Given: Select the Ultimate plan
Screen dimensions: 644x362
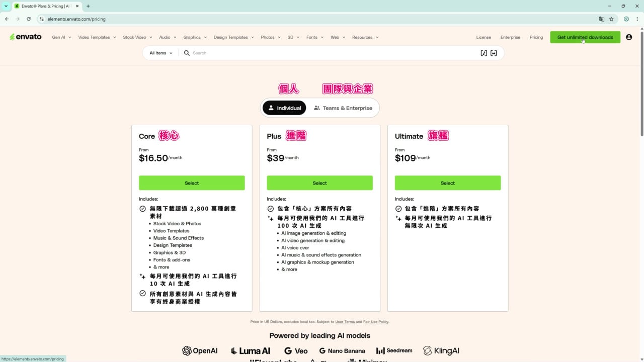Looking at the screenshot, I should pyautogui.click(x=448, y=183).
